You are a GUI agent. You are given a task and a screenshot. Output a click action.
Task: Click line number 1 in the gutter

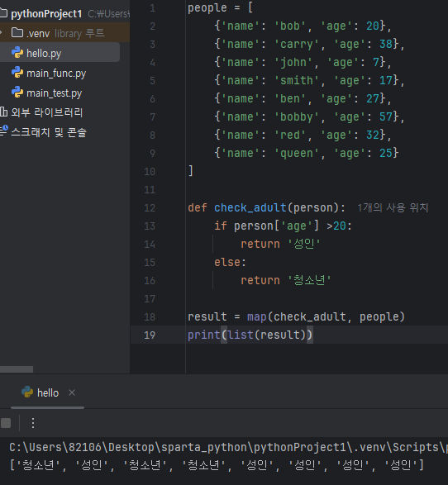(153, 8)
